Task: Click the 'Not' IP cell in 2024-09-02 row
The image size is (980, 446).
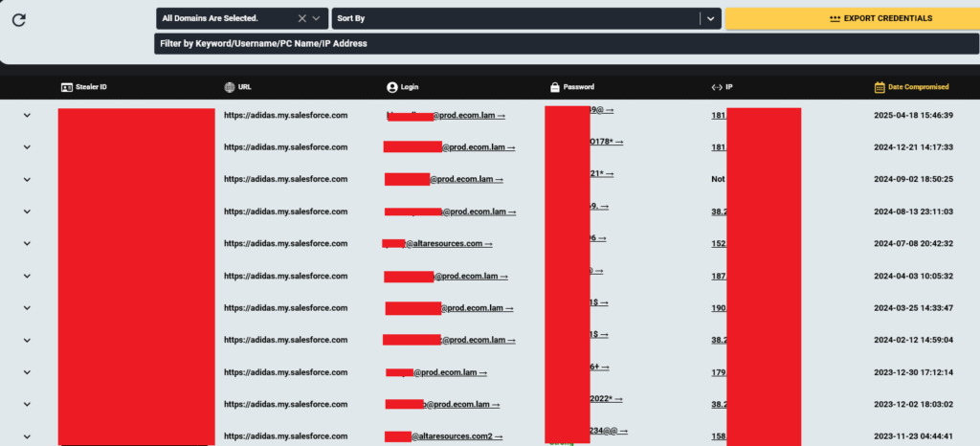Action: [x=718, y=179]
